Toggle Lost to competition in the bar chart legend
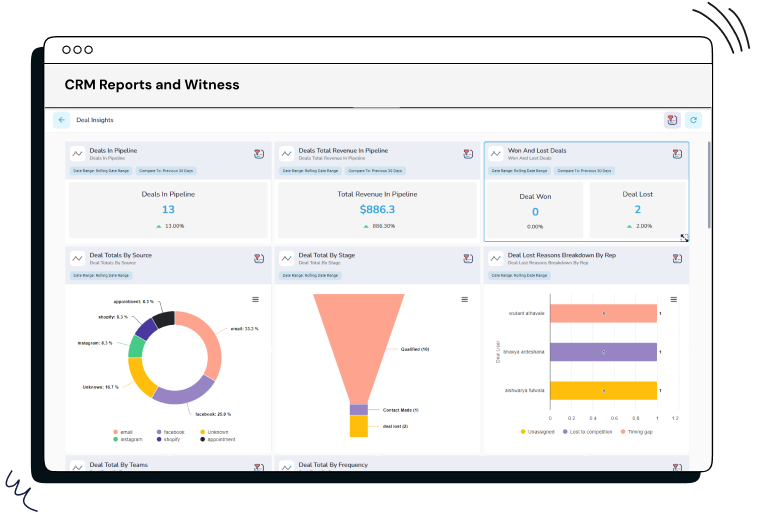The width and height of the screenshot is (757, 513). 587,432
